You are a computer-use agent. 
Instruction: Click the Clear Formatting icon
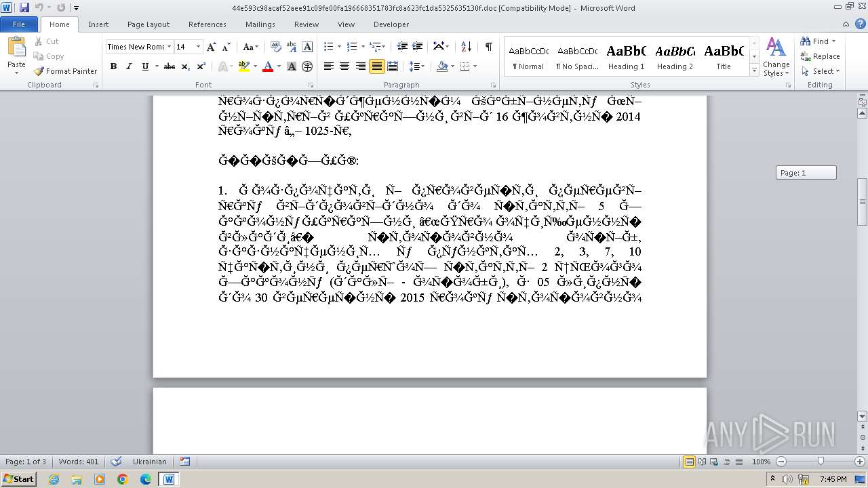(x=276, y=47)
